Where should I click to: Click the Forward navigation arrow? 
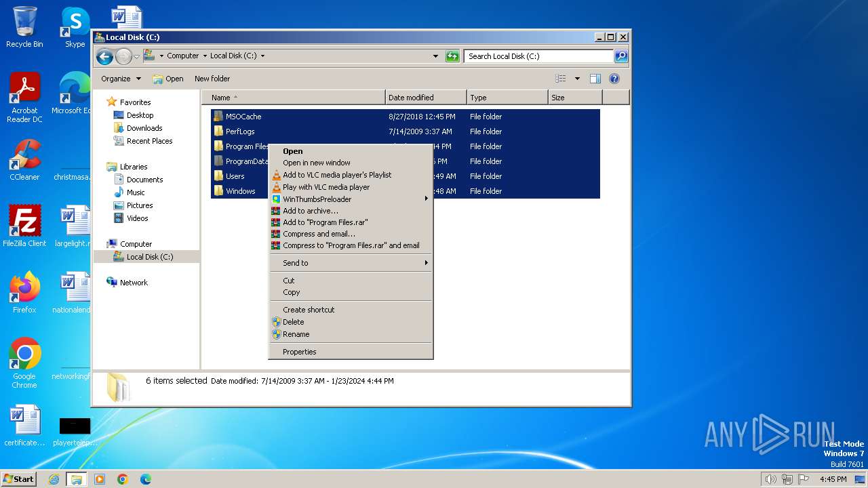(x=123, y=56)
